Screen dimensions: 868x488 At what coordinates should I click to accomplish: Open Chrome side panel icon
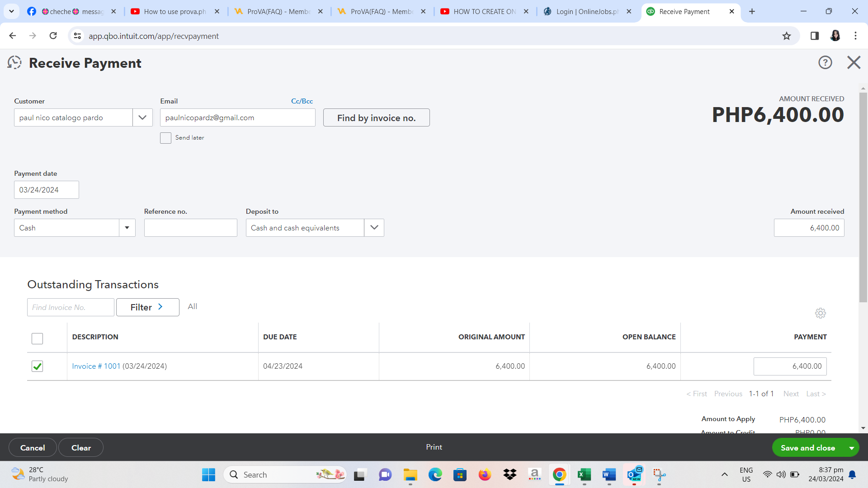pyautogui.click(x=815, y=36)
